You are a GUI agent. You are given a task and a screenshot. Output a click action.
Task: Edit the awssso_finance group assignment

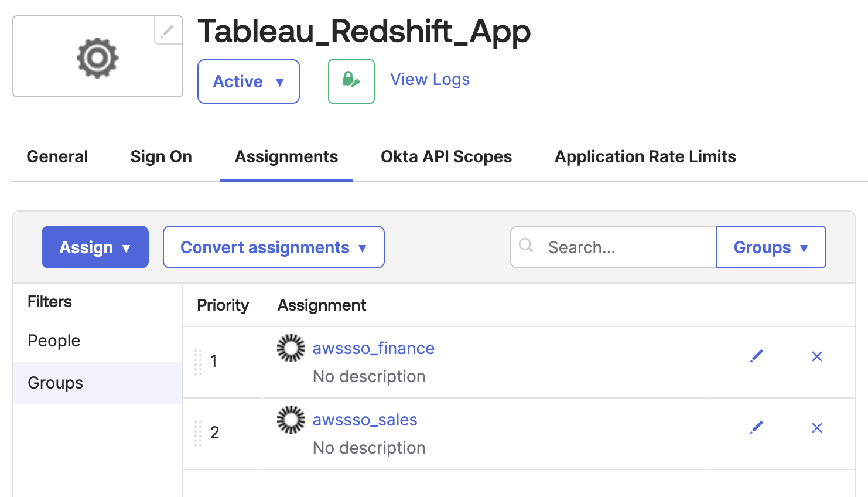757,356
